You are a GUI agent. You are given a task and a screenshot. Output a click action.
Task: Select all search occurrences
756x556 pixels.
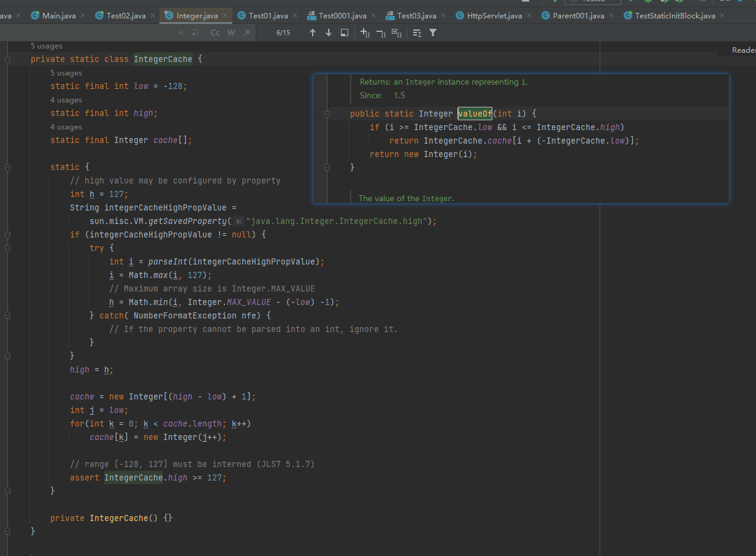click(397, 33)
